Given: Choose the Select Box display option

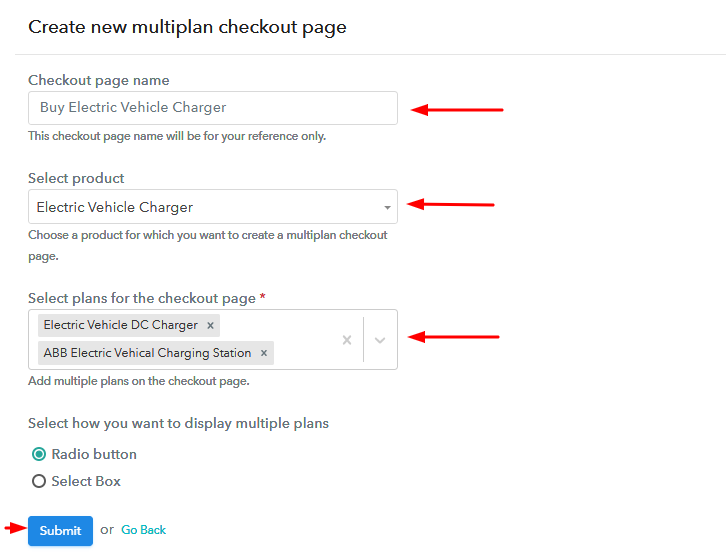Looking at the screenshot, I should [39, 481].
